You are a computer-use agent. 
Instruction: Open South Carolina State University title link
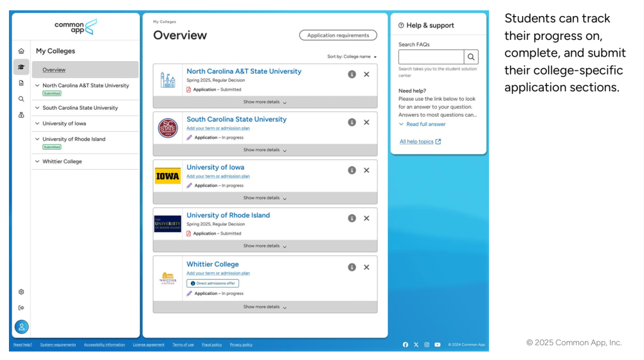click(237, 119)
